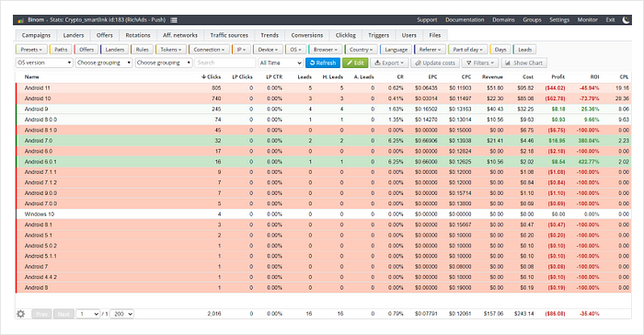Select the Android 7.0 row
644x335 pixels.
point(323,141)
